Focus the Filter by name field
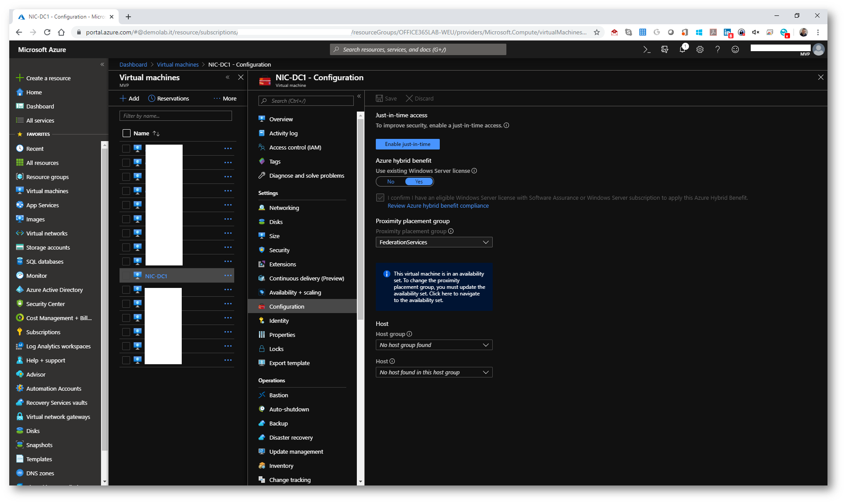 tap(176, 116)
